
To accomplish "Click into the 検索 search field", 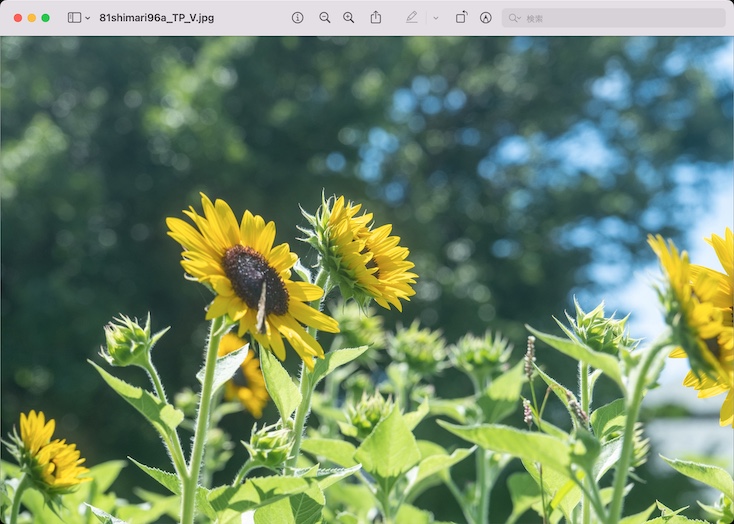I will [614, 18].
